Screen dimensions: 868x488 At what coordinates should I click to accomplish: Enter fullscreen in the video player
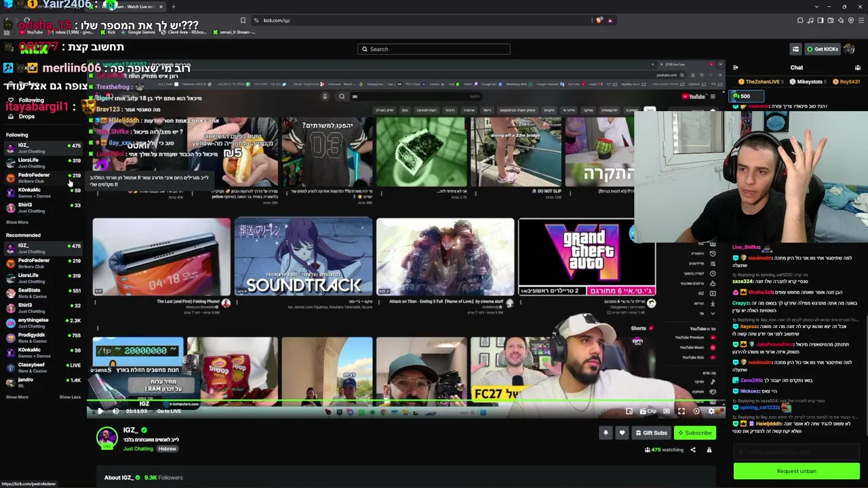coord(682,411)
